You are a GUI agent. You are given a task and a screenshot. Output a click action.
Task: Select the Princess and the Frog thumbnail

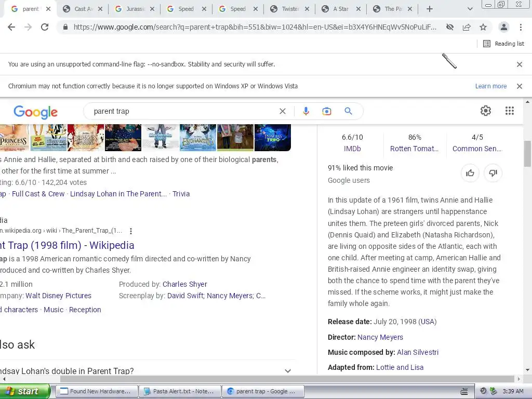click(x=272, y=137)
